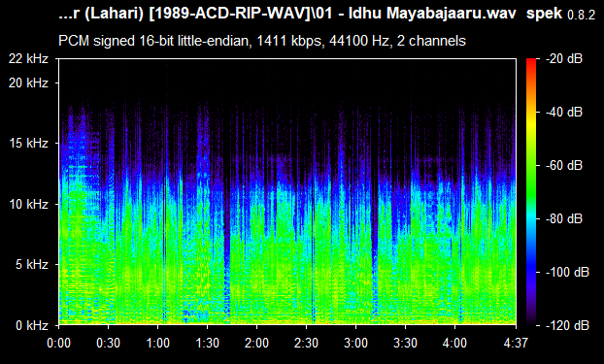The width and height of the screenshot is (604, 364).
Task: Click the red top of color scale
Action: (x=531, y=61)
